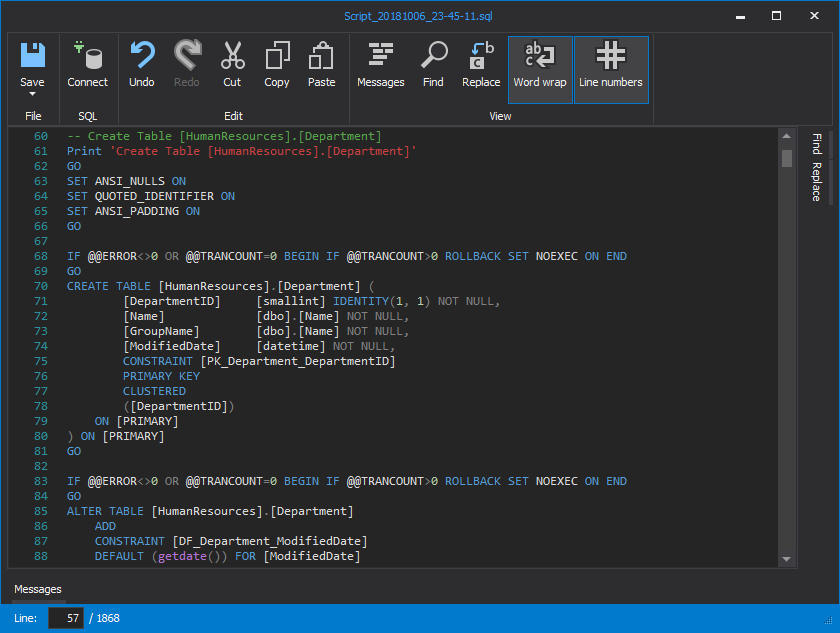Toggle Word wrap off

click(x=540, y=68)
